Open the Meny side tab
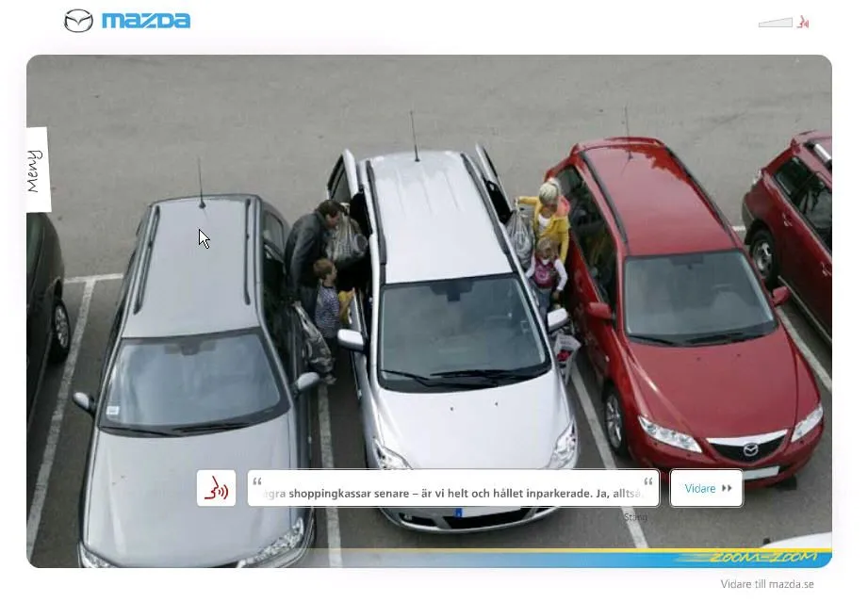This screenshot has height=602, width=868. (x=37, y=170)
